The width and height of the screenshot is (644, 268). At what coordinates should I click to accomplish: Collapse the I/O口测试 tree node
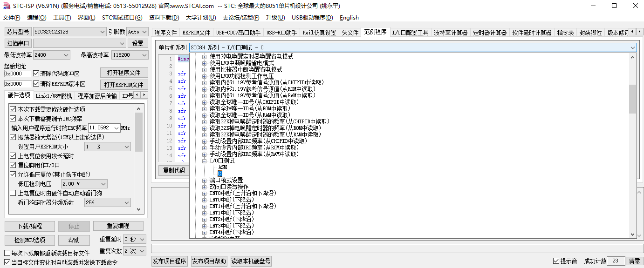point(205,161)
